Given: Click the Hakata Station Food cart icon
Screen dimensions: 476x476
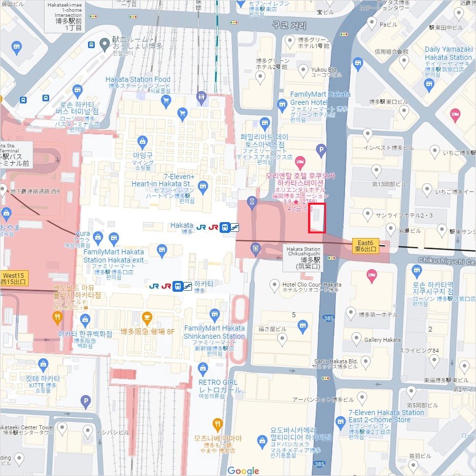Looking at the screenshot, I should [166, 101].
